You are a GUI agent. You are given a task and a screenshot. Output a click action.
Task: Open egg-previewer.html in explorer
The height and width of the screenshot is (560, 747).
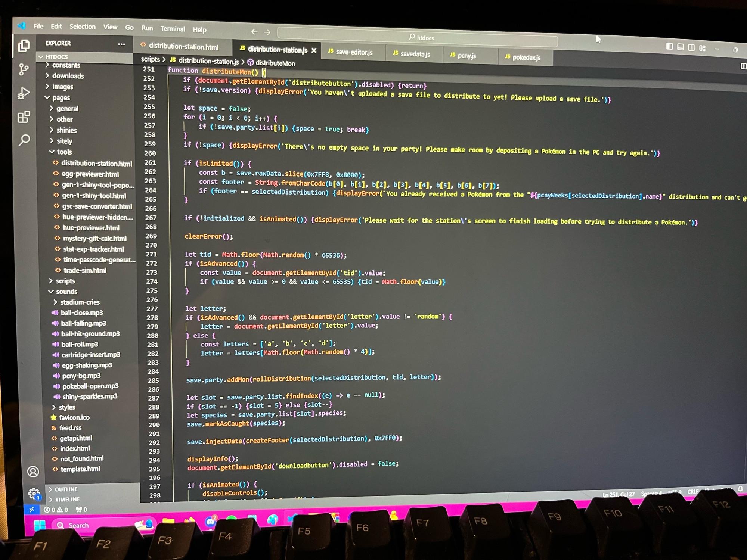pos(86,174)
